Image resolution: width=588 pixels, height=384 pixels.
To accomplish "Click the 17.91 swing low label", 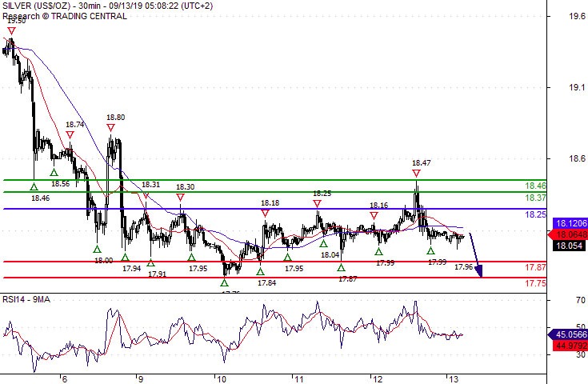I will pyautogui.click(x=157, y=274).
